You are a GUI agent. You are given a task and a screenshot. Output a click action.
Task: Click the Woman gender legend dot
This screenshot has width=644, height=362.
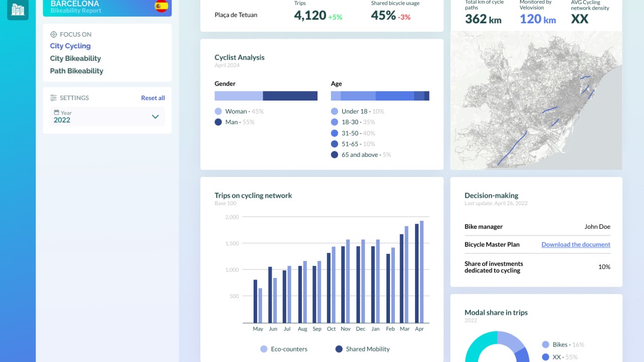point(218,112)
